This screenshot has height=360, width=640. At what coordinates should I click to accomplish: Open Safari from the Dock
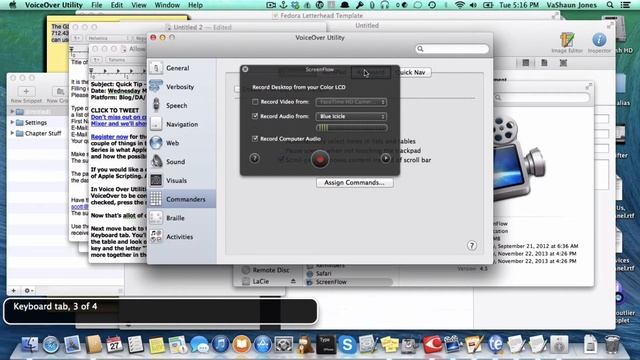(51, 345)
